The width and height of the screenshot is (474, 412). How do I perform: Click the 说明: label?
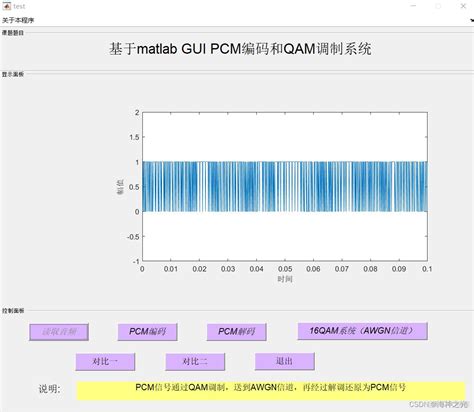49,389
